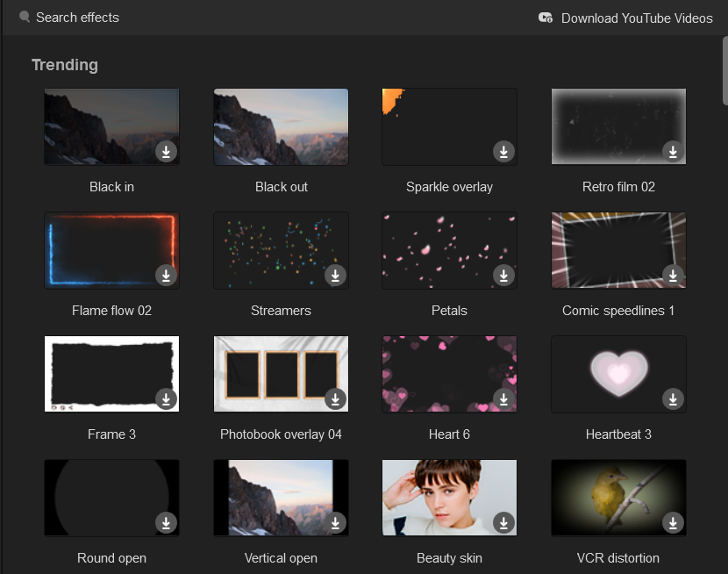The width and height of the screenshot is (728, 574).
Task: Click the effects list vertical scrollbar
Action: [x=724, y=70]
